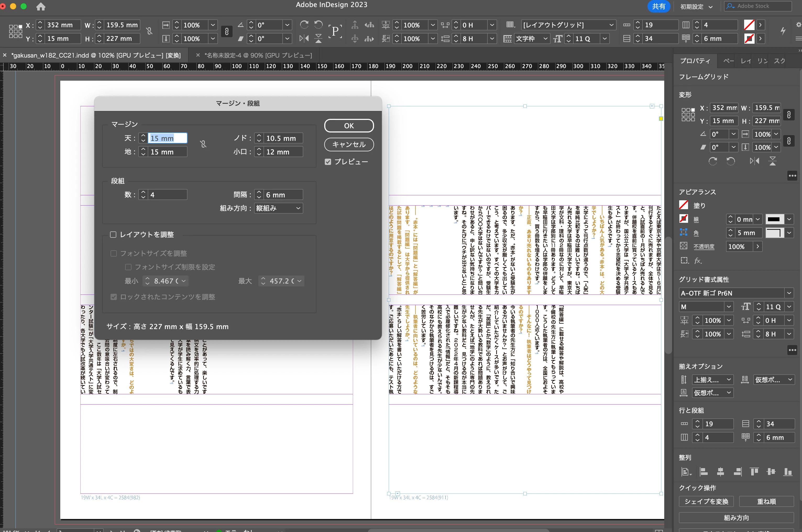Screen dimensions: 802x532
Task: Click the home icon in title bar
Action: (41, 7)
